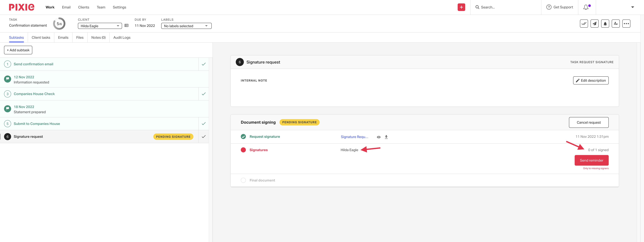Click the Final document empty circle
Image resolution: width=644 pixels, height=242 pixels.
(x=243, y=180)
